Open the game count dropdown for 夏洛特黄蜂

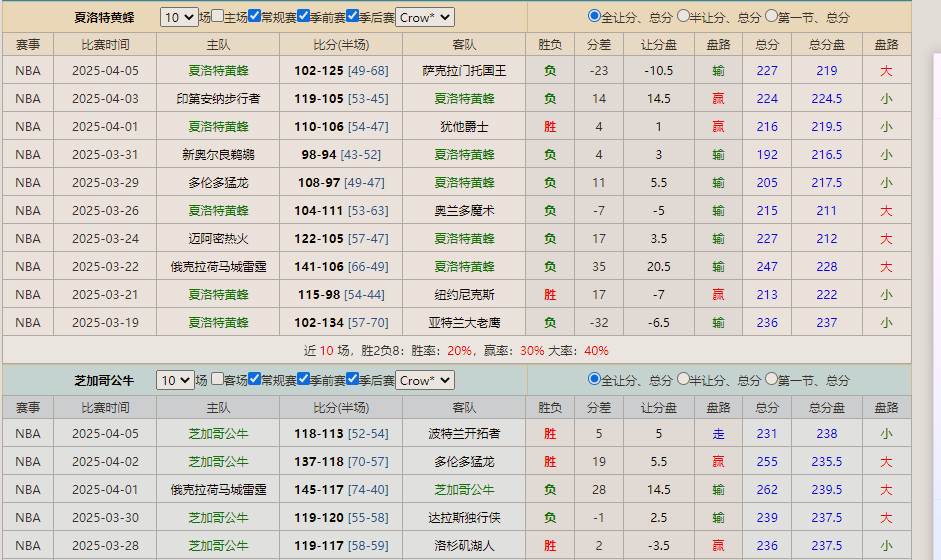[x=179, y=17]
